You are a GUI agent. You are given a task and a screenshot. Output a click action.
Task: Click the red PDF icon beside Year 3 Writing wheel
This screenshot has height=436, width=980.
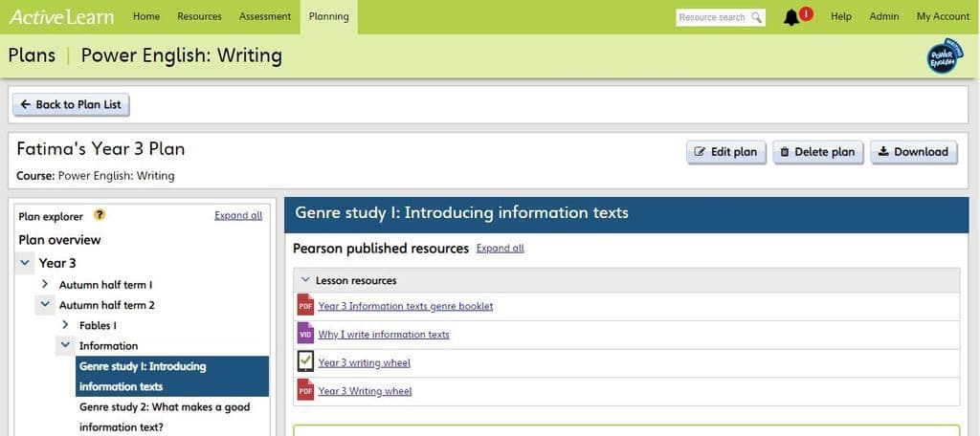point(305,390)
